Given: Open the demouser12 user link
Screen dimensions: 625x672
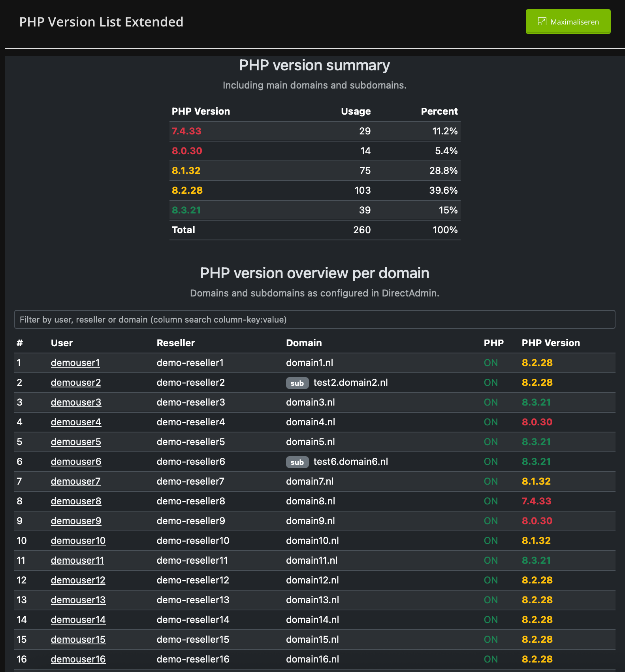Looking at the screenshot, I should click(78, 580).
